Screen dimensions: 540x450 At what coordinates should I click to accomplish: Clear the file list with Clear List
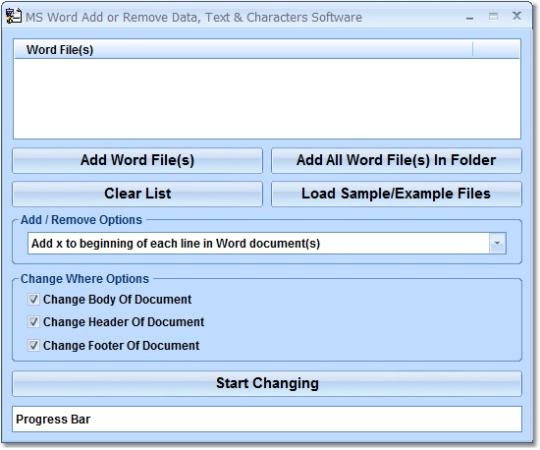point(137,194)
